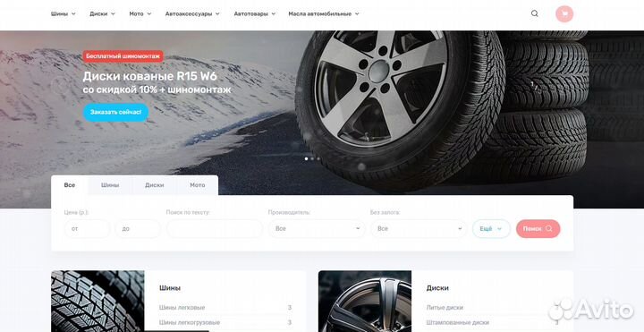Image resolution: width=644 pixels, height=332 pixels.
Task: Click the Бесплатный шиномонтаж red badge
Action: tap(123, 56)
